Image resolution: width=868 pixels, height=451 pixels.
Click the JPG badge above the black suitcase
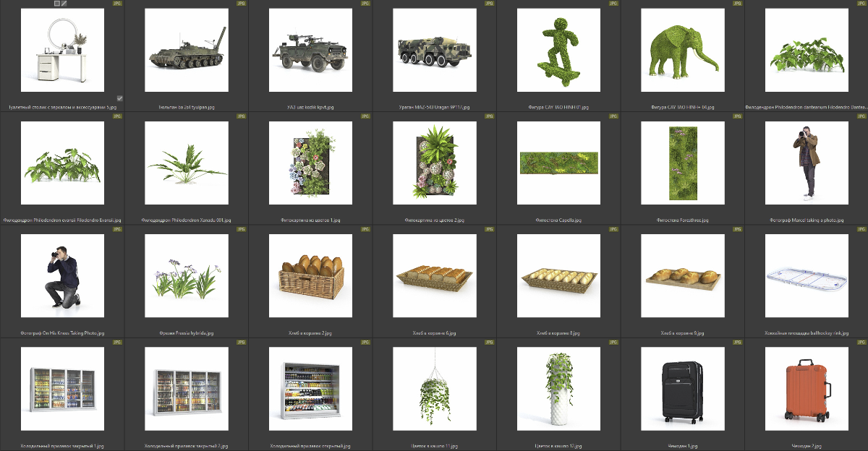[738, 342]
